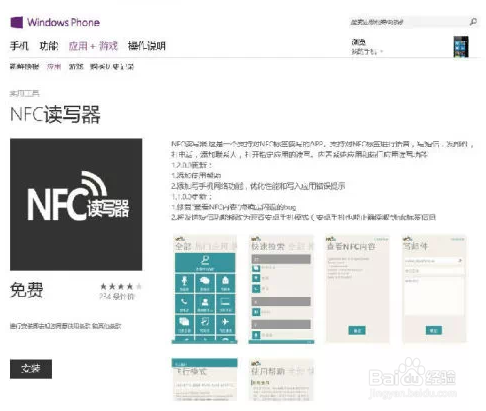This screenshot has height=411, width=486.
Task: Open the 手机 menu
Action: coord(19,46)
